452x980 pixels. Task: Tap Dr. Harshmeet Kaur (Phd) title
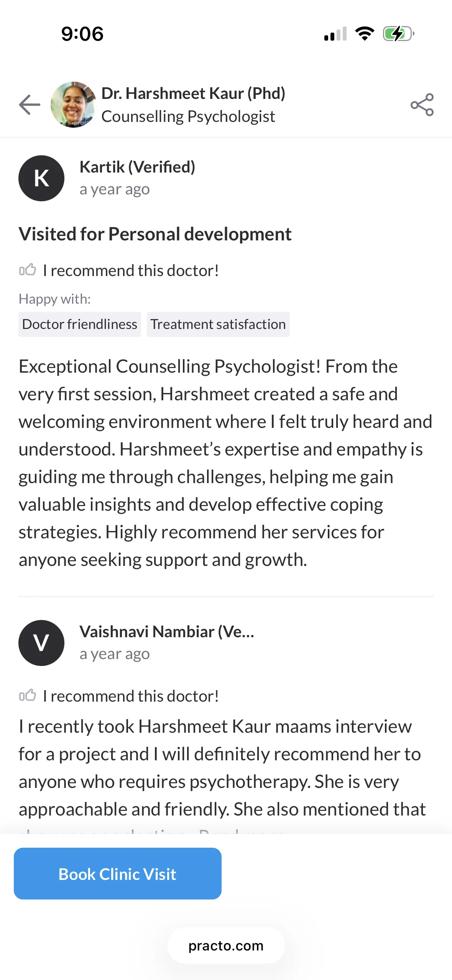(193, 94)
